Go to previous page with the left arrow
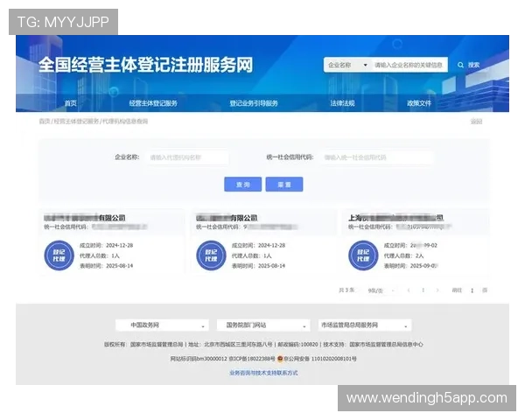Image resolution: width=525 pixels, height=420 pixels. click(x=409, y=290)
